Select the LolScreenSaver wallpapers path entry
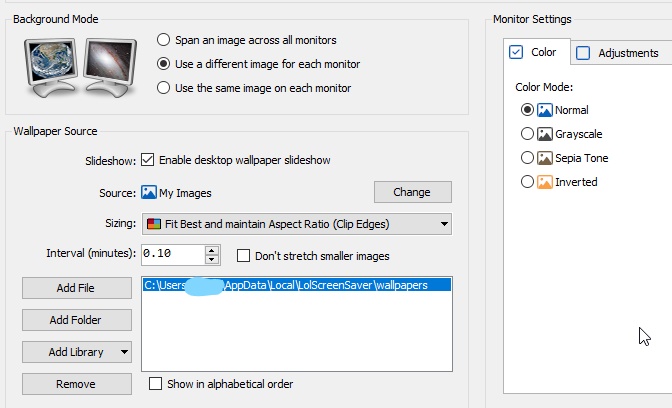This screenshot has height=408, width=672. point(286,285)
